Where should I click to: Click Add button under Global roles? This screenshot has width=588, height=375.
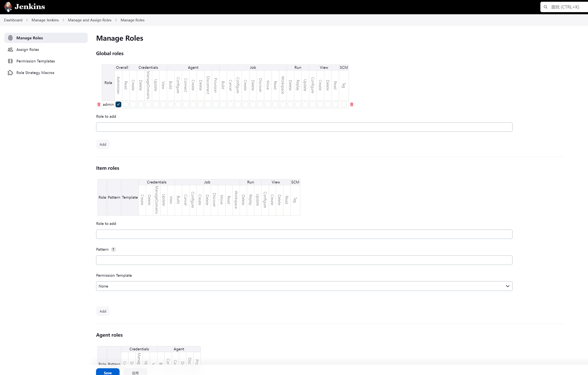click(103, 145)
